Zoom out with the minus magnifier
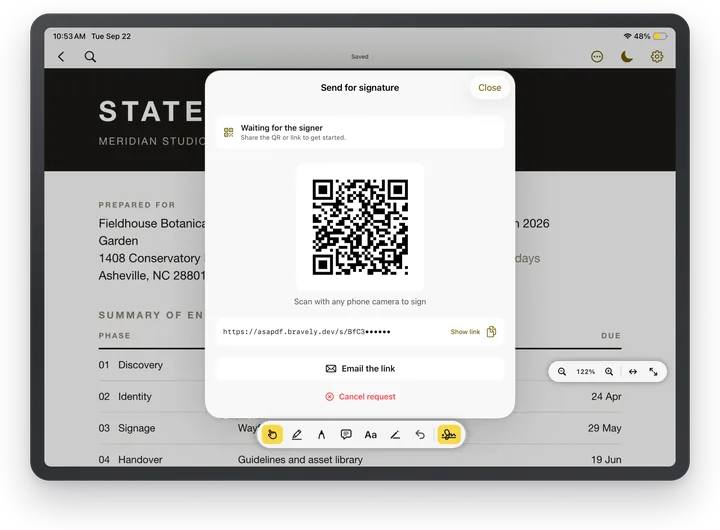The image size is (720, 530). pyautogui.click(x=562, y=372)
